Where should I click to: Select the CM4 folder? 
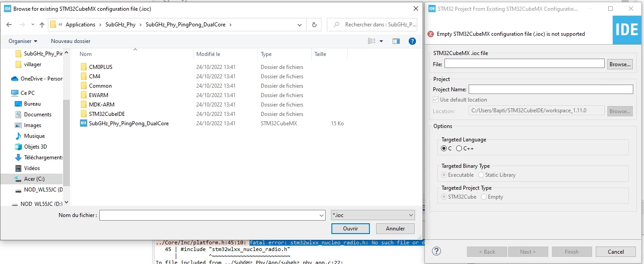tap(94, 76)
